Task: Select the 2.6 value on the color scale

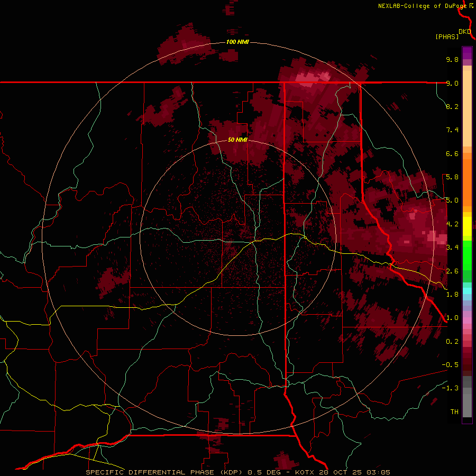Action: 452,271
